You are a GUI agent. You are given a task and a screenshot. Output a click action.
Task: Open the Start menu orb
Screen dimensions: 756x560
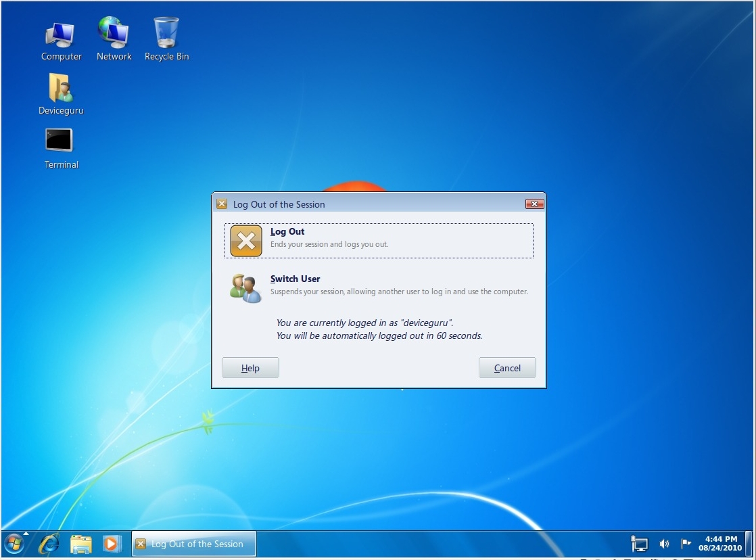[x=14, y=544]
